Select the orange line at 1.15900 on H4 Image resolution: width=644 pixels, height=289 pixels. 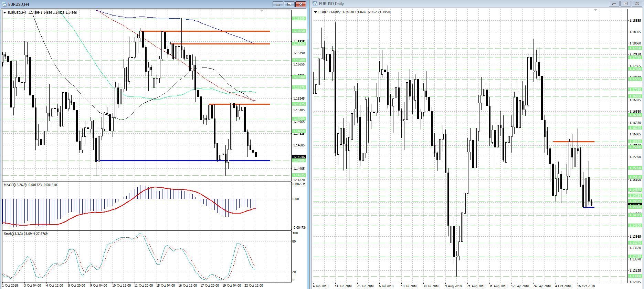tap(220, 44)
